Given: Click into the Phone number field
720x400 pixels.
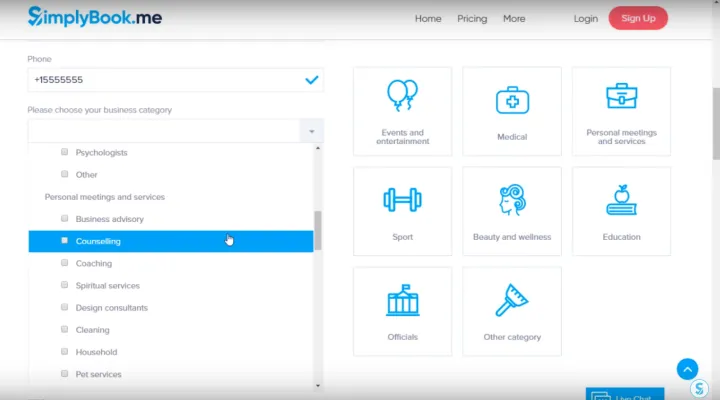Looking at the screenshot, I should click(165, 79).
